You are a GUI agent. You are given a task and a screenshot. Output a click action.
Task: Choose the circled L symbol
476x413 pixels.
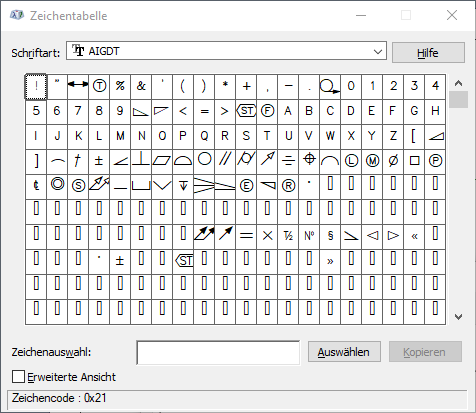351,161
